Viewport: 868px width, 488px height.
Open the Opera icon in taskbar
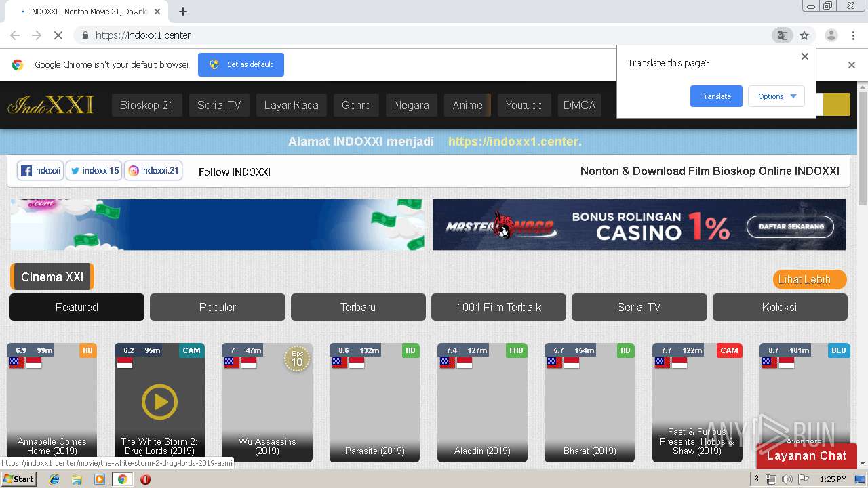tap(145, 479)
